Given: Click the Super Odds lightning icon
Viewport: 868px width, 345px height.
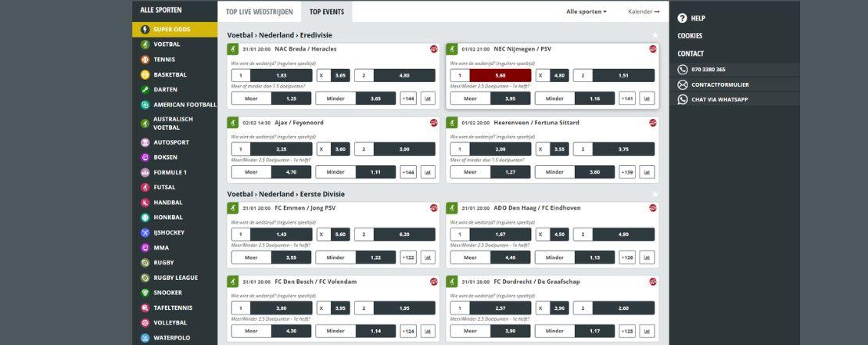Looking at the screenshot, I should pos(145,30).
